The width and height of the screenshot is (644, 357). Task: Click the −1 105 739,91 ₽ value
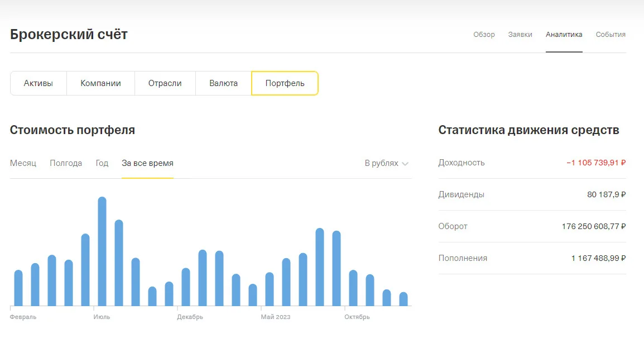pos(596,163)
